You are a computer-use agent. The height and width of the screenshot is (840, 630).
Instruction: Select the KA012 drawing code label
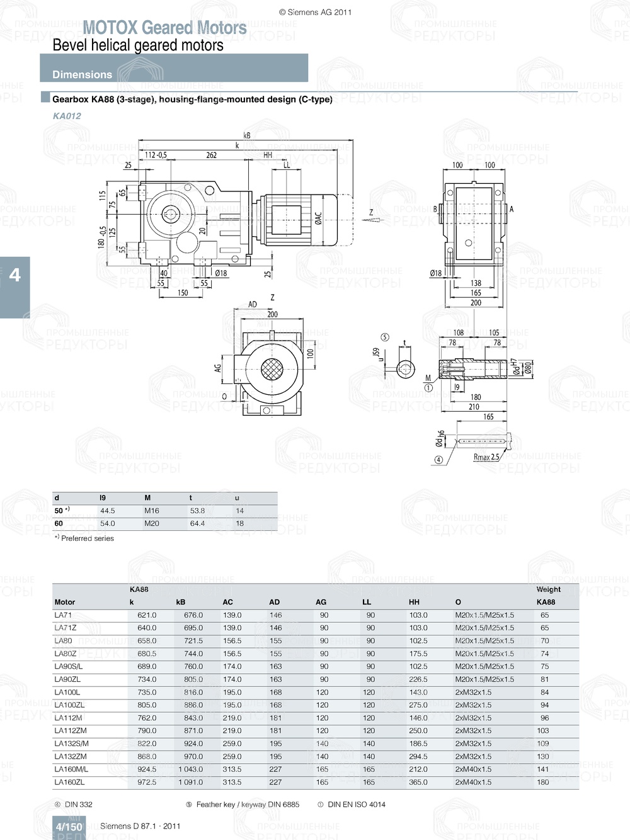point(67,116)
